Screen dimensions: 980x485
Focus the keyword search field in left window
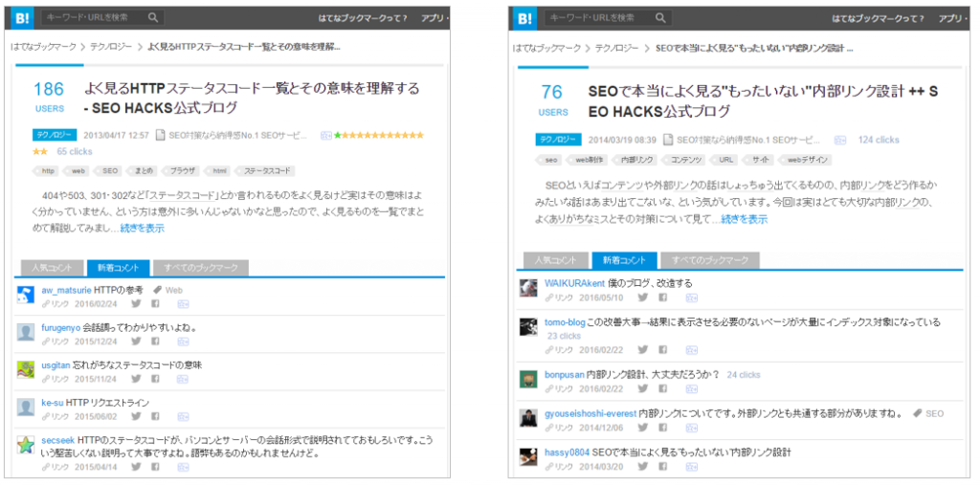tap(102, 17)
